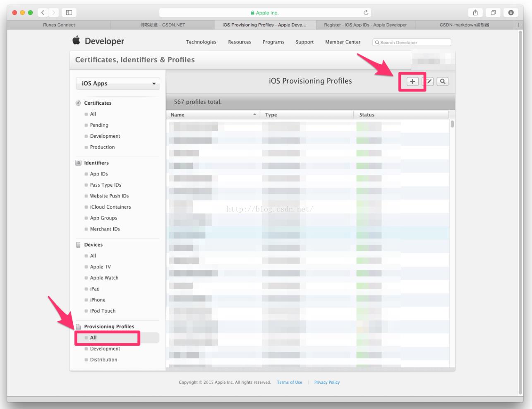
Task: Open App IDs identifiers
Action: [99, 174]
